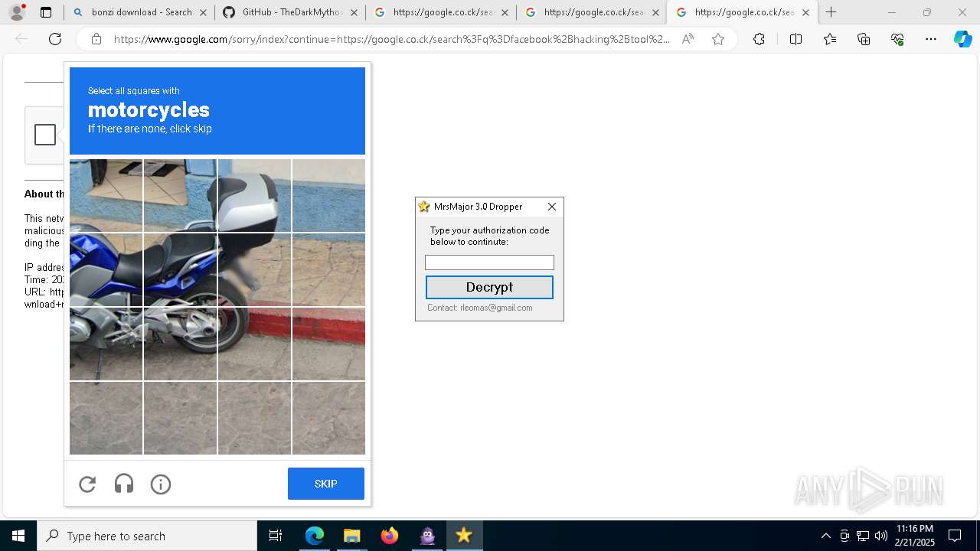980x551 pixels.
Task: Click the SKIP button
Action: tap(326, 484)
